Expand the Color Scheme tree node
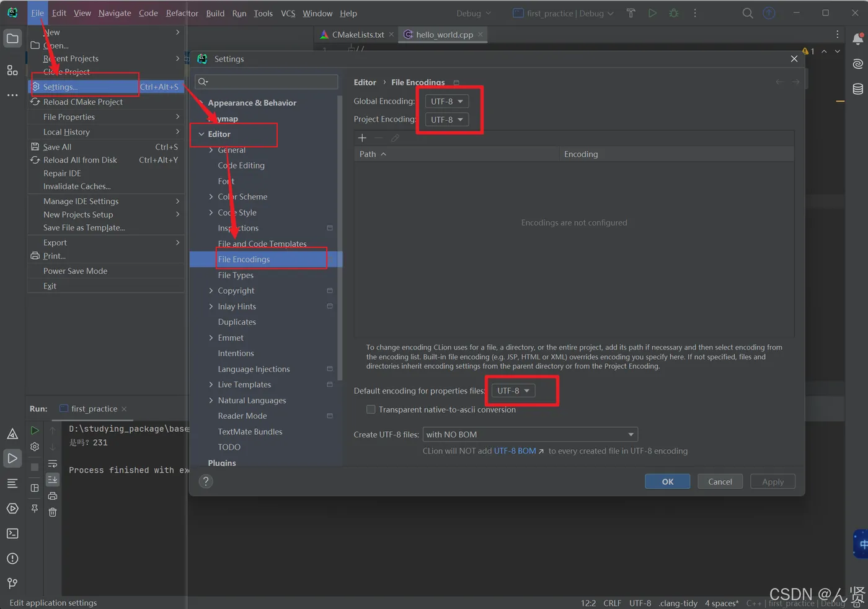The height and width of the screenshot is (609, 868). [211, 197]
